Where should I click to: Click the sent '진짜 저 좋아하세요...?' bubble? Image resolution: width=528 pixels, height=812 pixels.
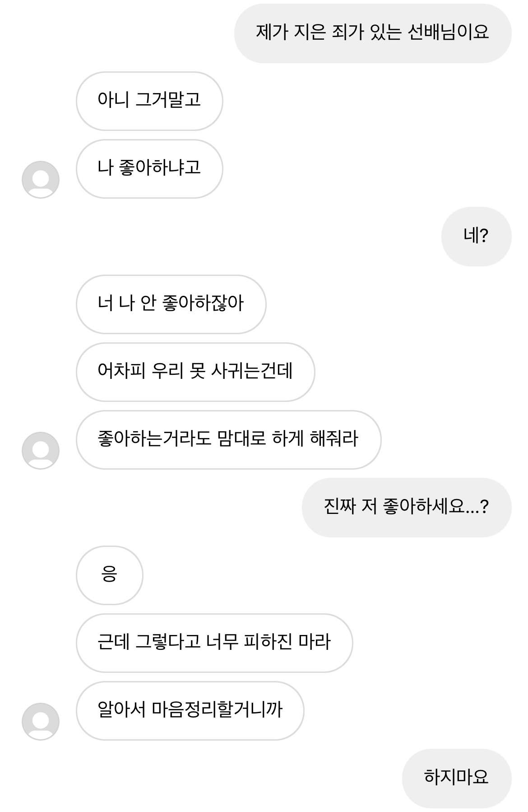(x=406, y=507)
